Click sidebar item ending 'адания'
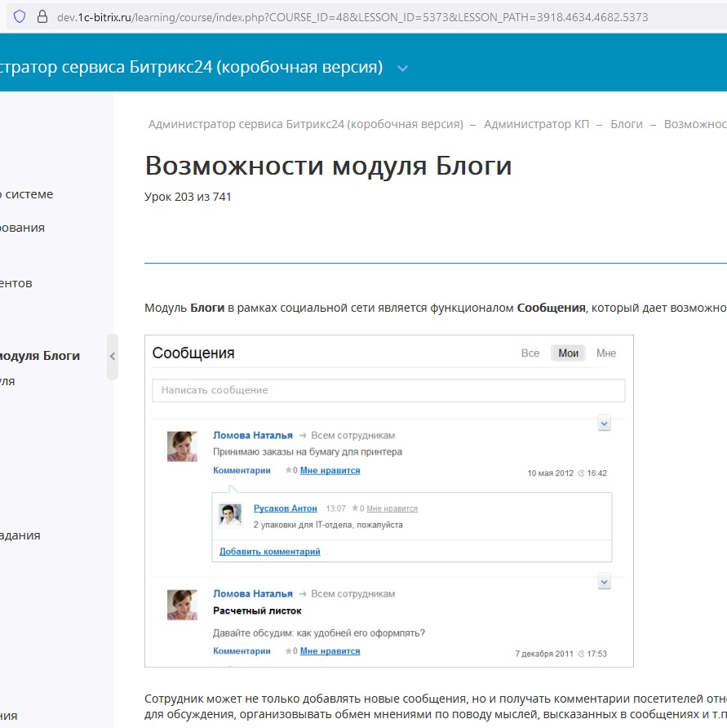 20,535
